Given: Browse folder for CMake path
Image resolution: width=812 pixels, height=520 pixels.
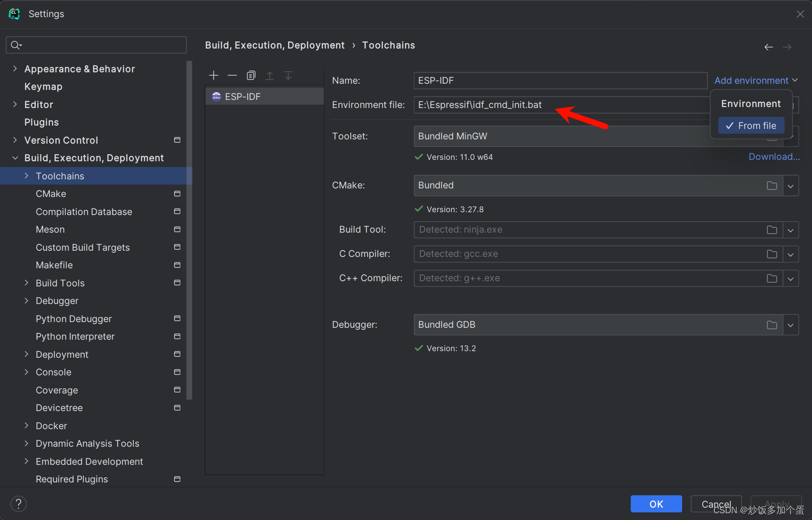Looking at the screenshot, I should click(x=772, y=186).
